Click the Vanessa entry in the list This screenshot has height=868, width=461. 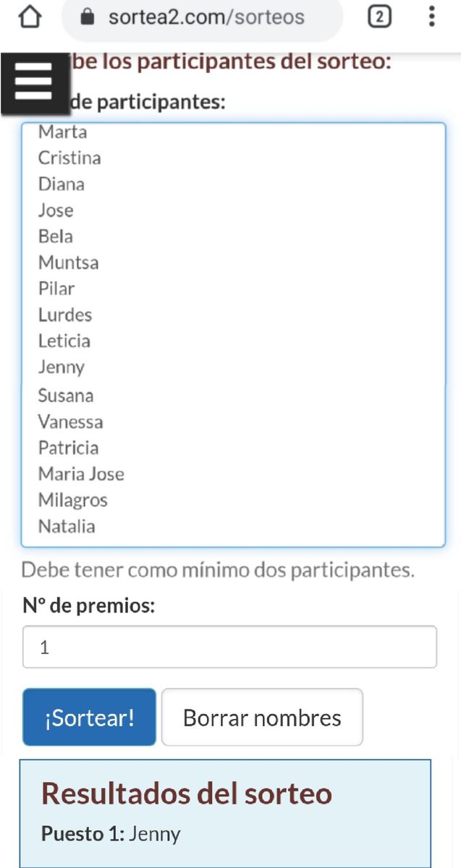click(71, 422)
